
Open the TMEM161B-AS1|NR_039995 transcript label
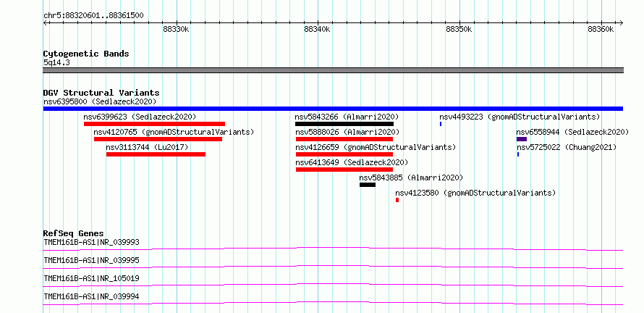(x=92, y=260)
